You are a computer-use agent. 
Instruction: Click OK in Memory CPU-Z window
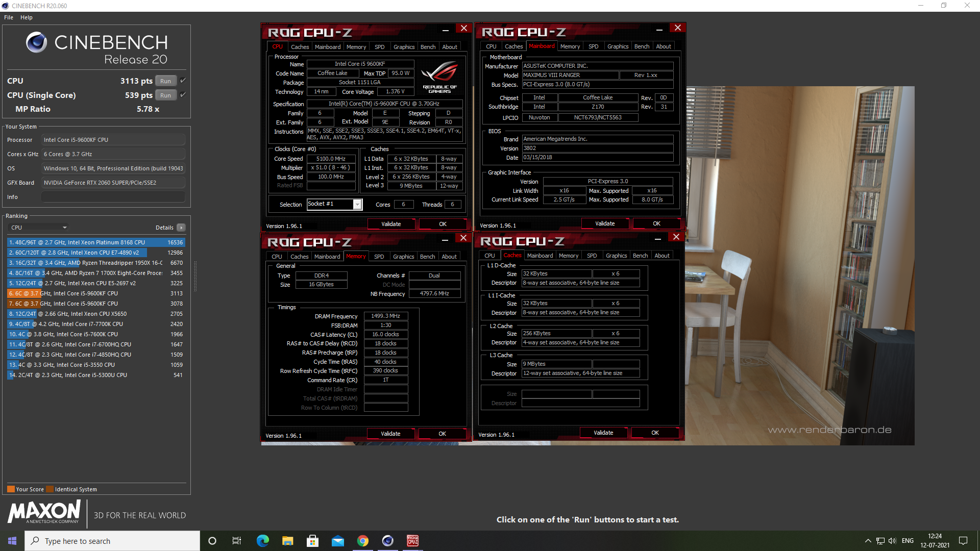click(442, 434)
